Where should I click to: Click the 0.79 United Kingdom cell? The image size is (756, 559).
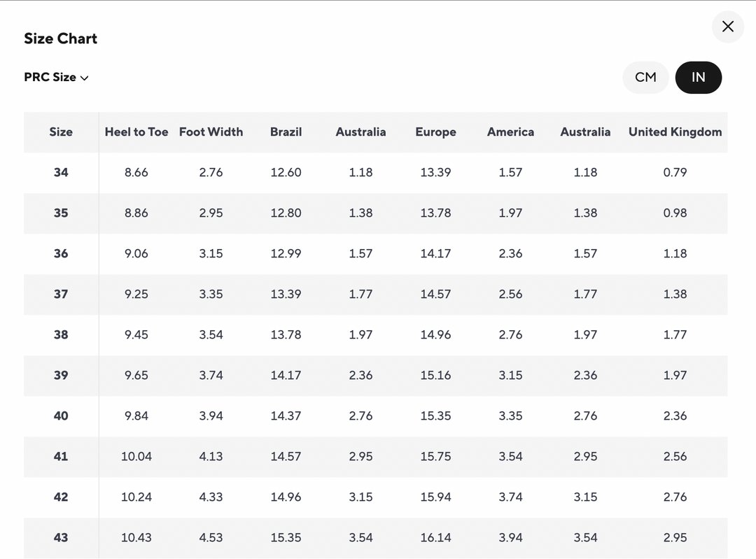pyautogui.click(x=675, y=172)
